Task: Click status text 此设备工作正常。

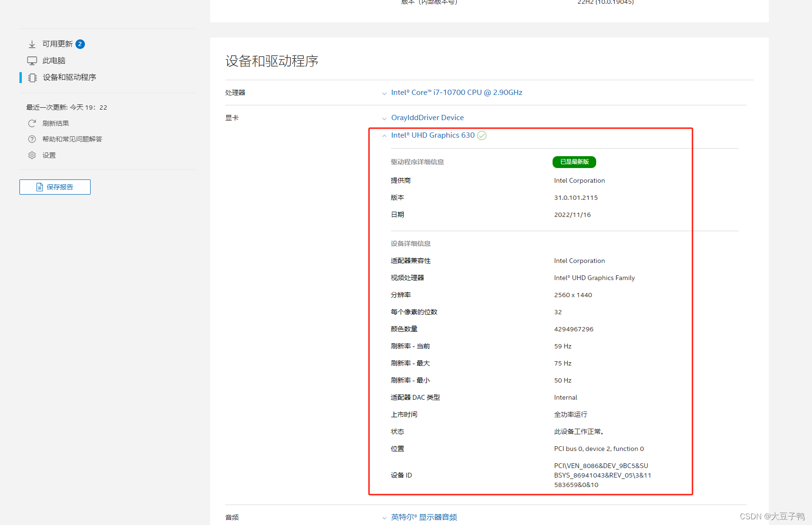Action: click(x=579, y=432)
